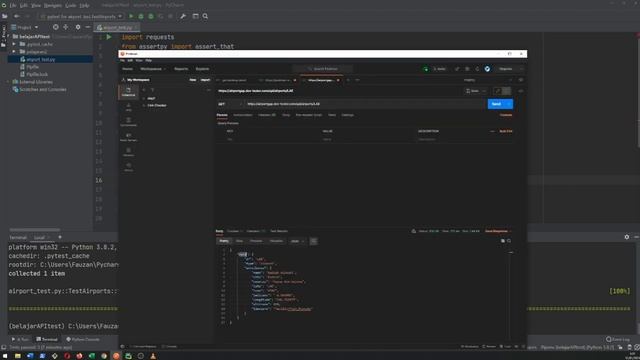Viewport: 640px width, 360px height.
Task: Click the add new request tab plus icon
Action: pos(348,80)
